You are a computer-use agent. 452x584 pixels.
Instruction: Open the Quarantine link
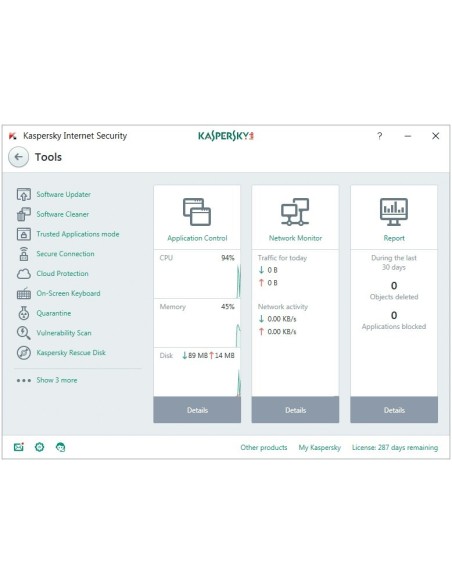click(x=54, y=313)
